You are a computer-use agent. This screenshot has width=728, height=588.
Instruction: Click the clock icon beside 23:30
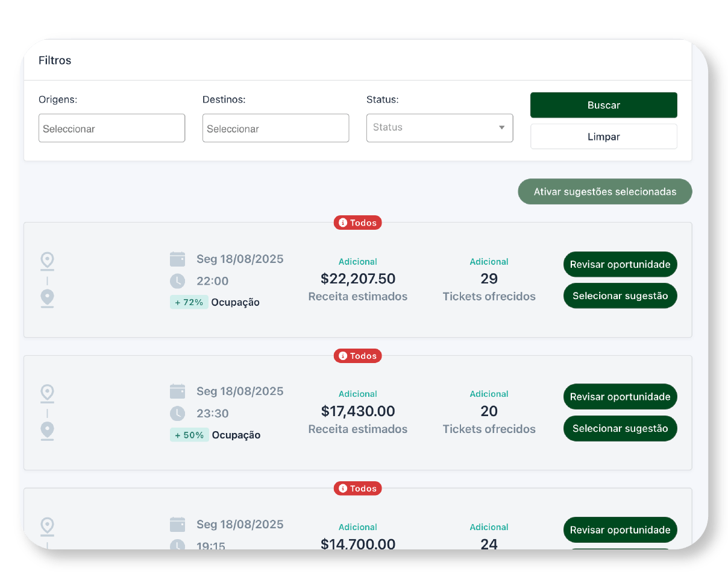point(177,414)
